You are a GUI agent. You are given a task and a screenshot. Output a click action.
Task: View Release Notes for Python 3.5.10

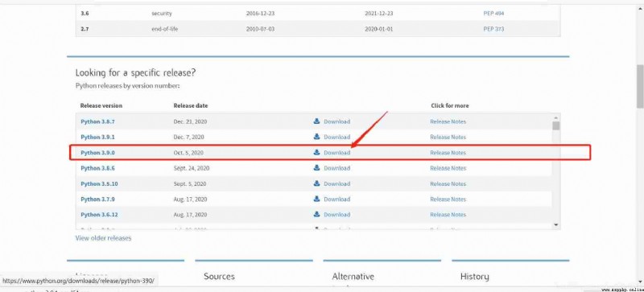(448, 184)
